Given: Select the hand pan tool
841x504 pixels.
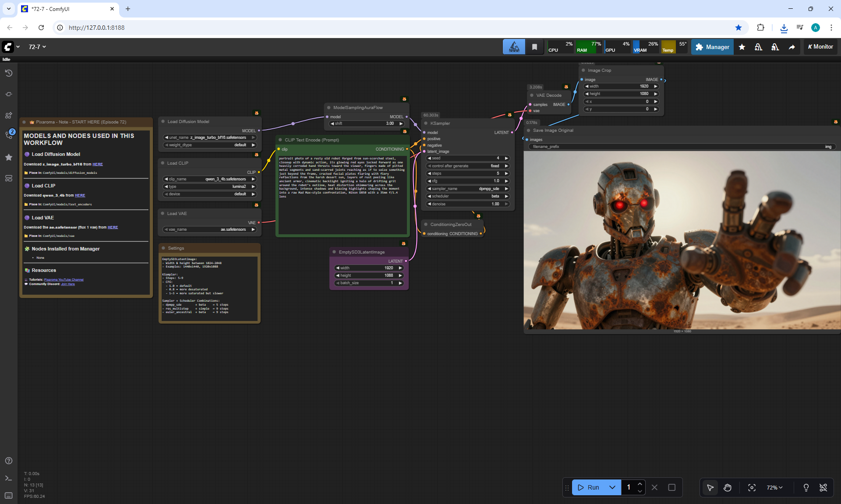Looking at the screenshot, I should (x=727, y=487).
